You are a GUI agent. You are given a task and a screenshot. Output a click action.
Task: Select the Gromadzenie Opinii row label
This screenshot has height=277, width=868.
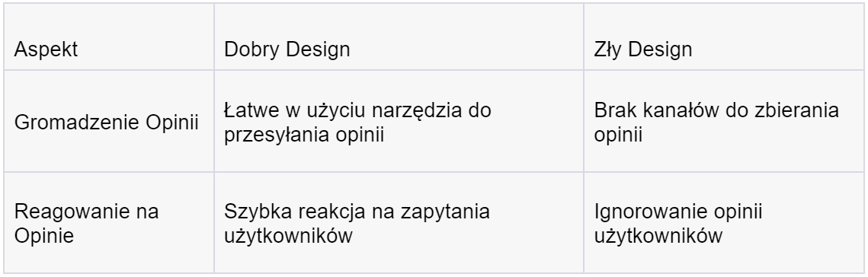(109, 121)
